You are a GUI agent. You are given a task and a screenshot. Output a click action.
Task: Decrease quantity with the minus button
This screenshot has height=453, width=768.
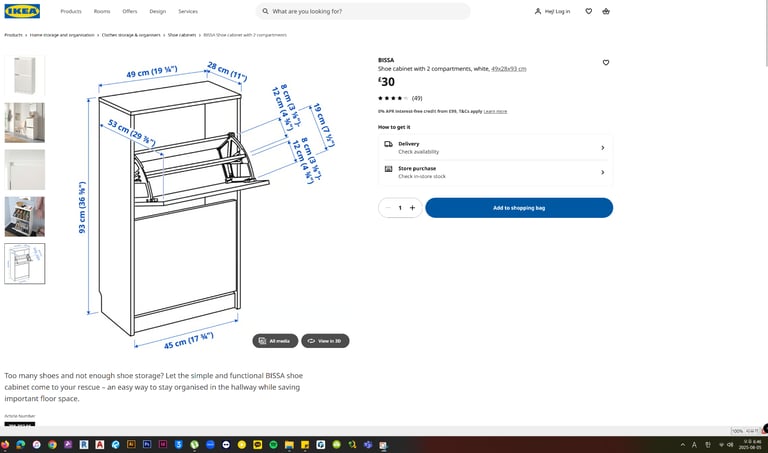point(388,208)
